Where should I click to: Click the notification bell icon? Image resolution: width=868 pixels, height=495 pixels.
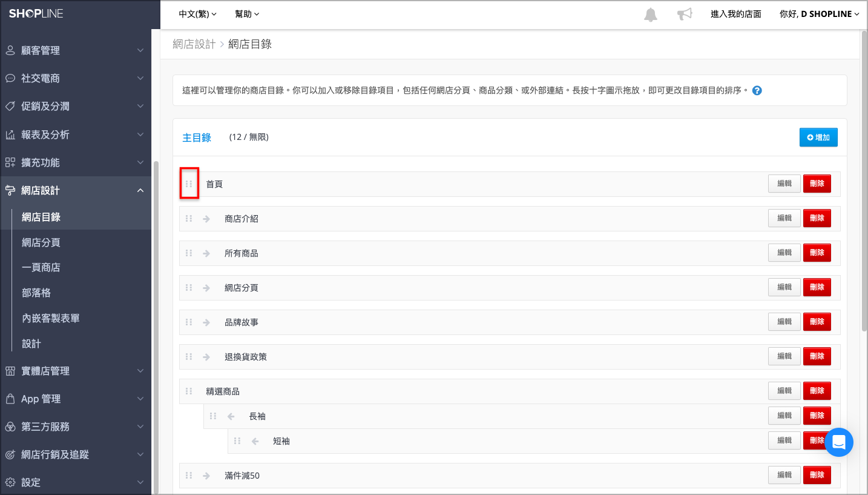click(x=651, y=15)
